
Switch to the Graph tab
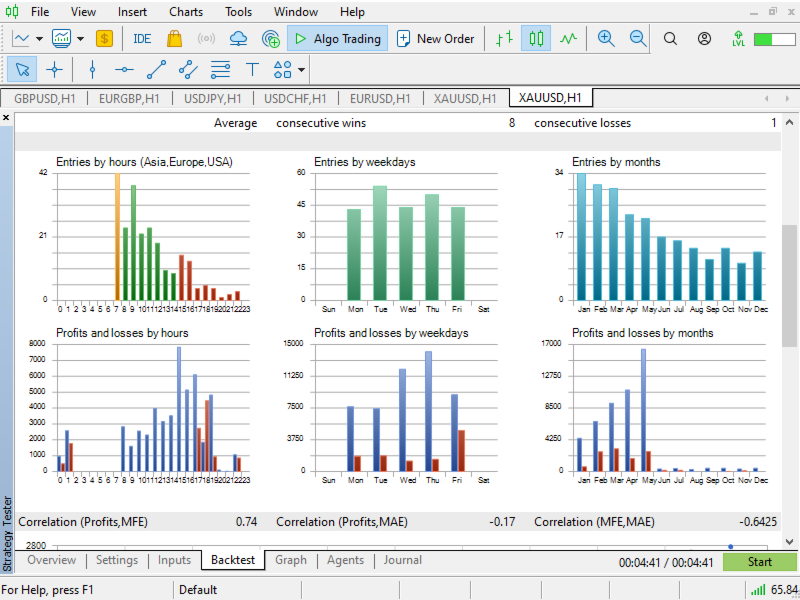(291, 560)
